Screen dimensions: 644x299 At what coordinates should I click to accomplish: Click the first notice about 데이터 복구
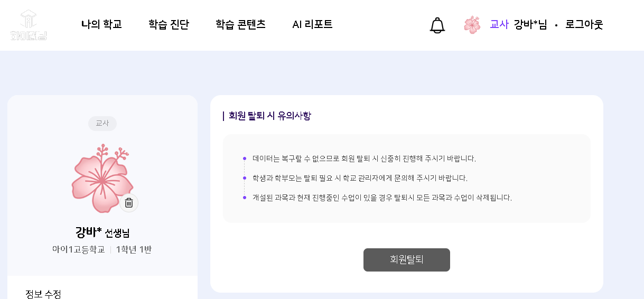click(x=364, y=158)
